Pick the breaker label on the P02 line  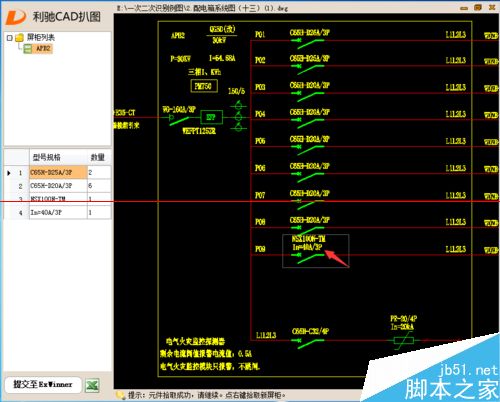(310, 58)
